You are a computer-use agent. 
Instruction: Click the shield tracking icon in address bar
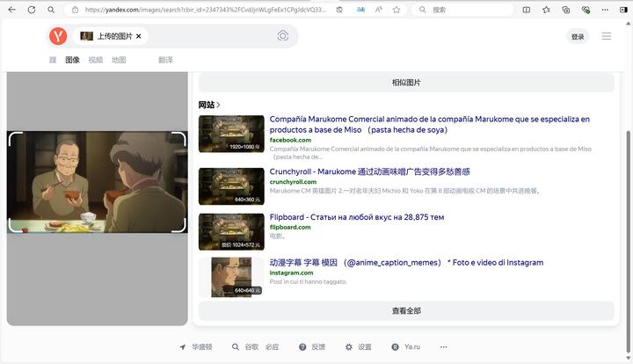click(x=339, y=10)
